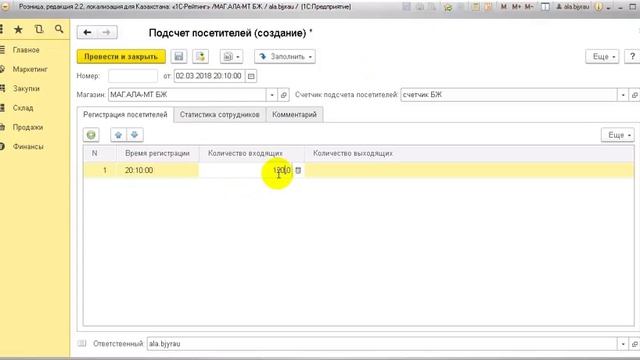Screen dimensions: 640x360
Task: Click the yellow info icon in title bar
Action: tap(598, 7)
